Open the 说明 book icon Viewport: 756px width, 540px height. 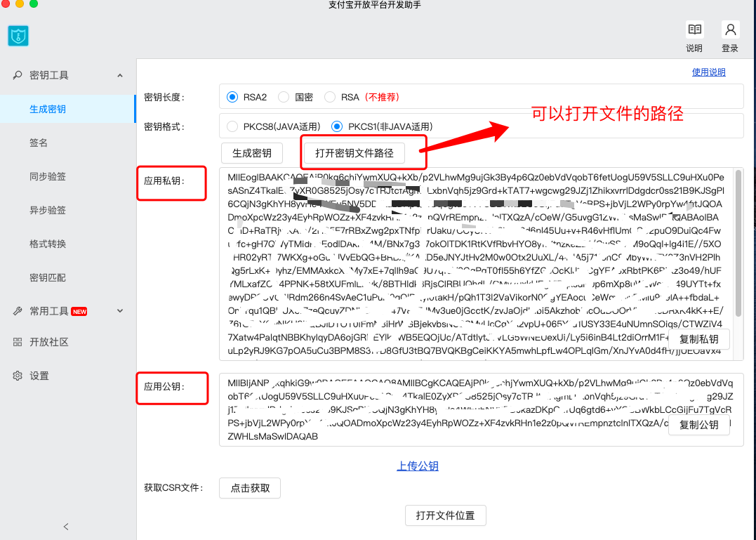(695, 30)
